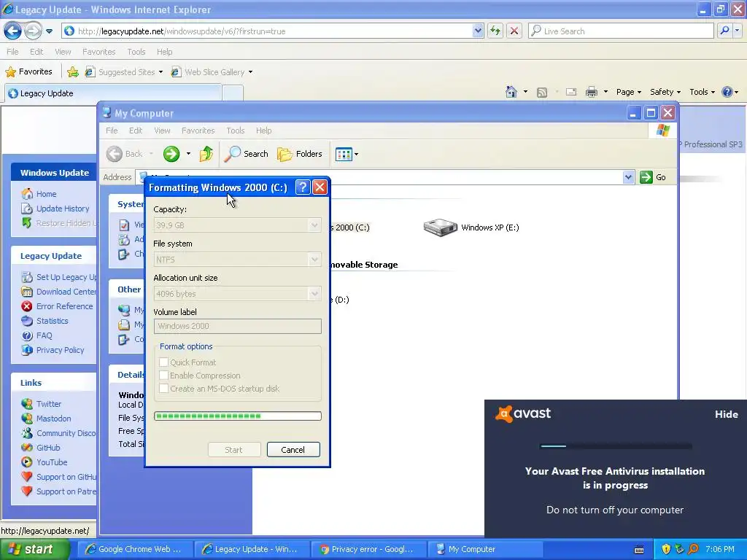Switch to Privacy error Chrome taskbar button
This screenshot has height=560, width=747.
pos(368,549)
